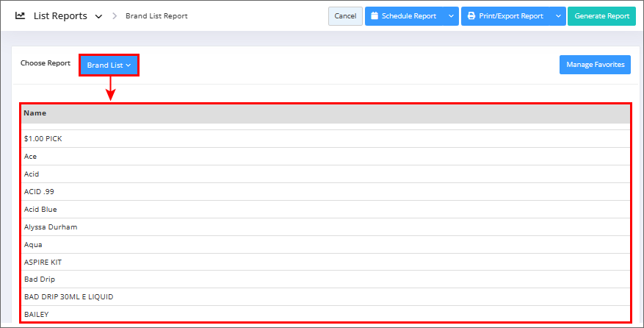Click the Schedule Report button
The width and height of the screenshot is (644, 328).
(x=404, y=16)
